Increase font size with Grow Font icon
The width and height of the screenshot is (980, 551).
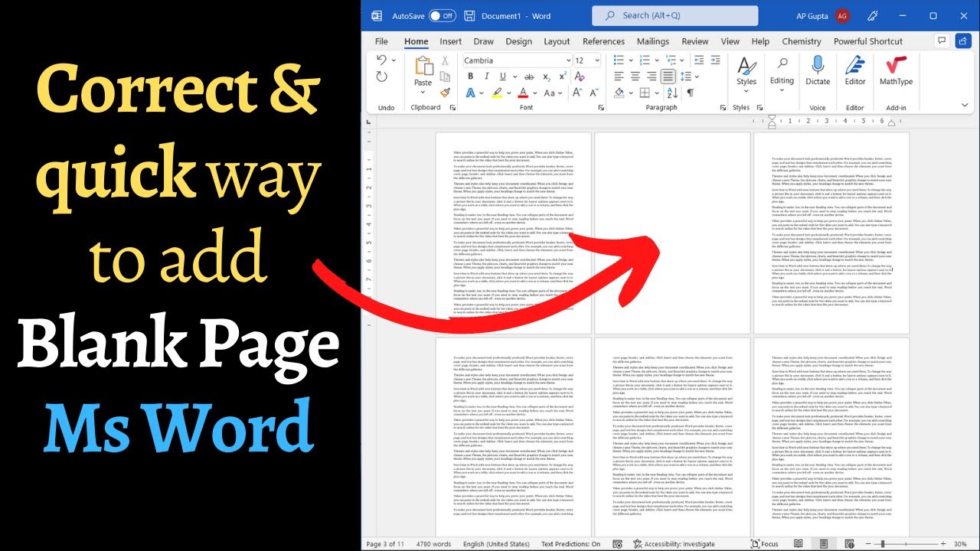pyautogui.click(x=577, y=93)
